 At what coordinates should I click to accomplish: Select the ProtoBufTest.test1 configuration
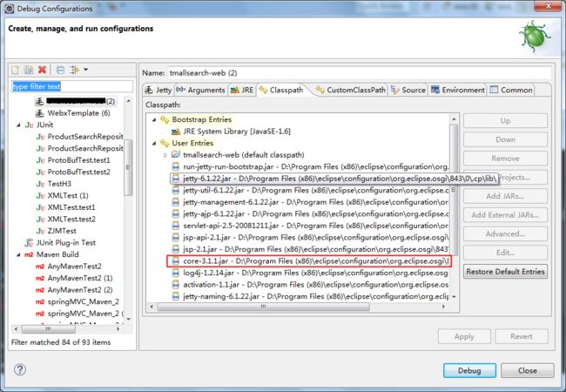(78, 160)
